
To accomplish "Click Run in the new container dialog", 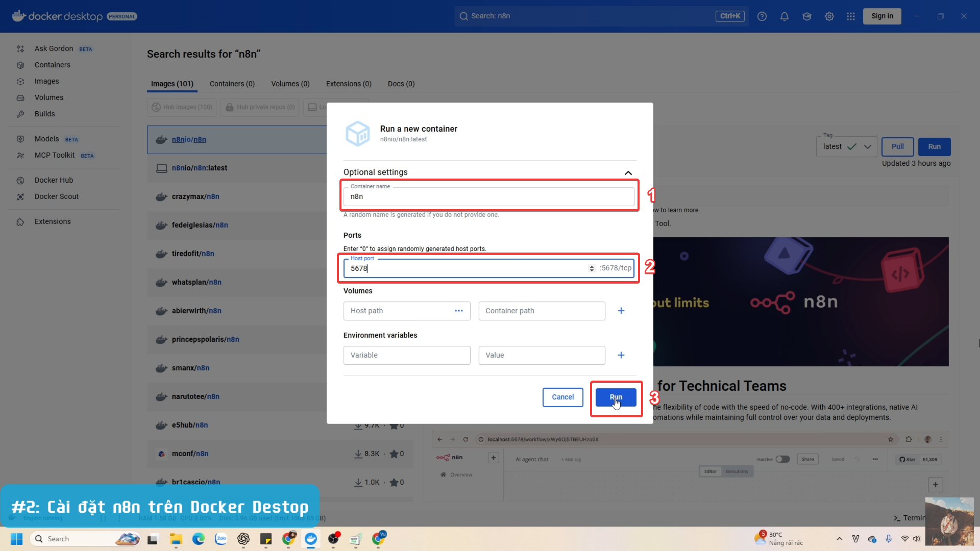I will tap(616, 397).
